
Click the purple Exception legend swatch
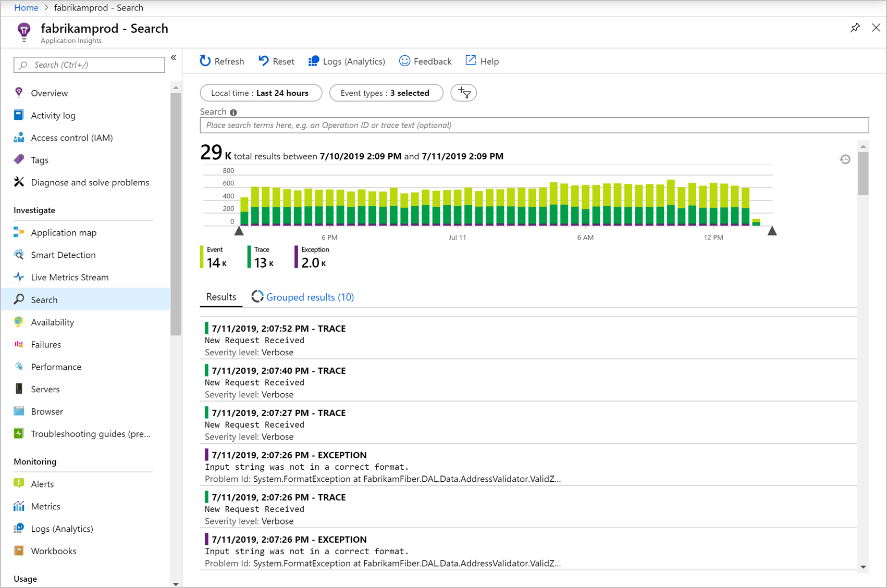(296, 257)
